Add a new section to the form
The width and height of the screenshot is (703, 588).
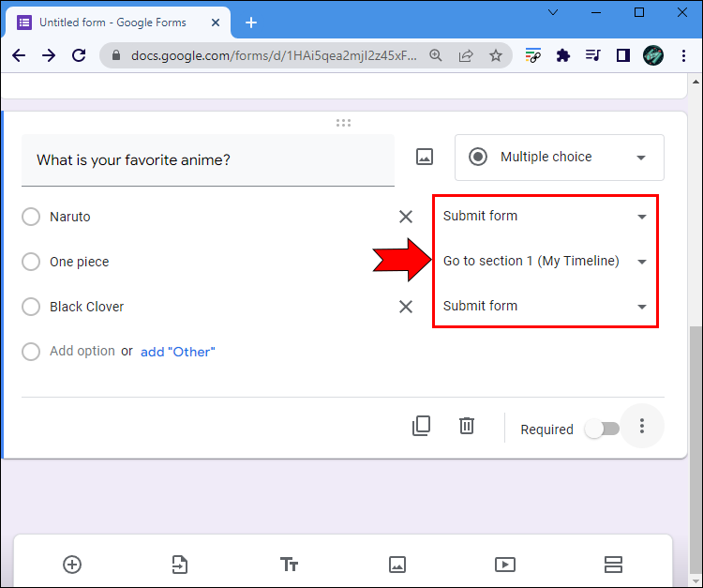click(x=613, y=565)
